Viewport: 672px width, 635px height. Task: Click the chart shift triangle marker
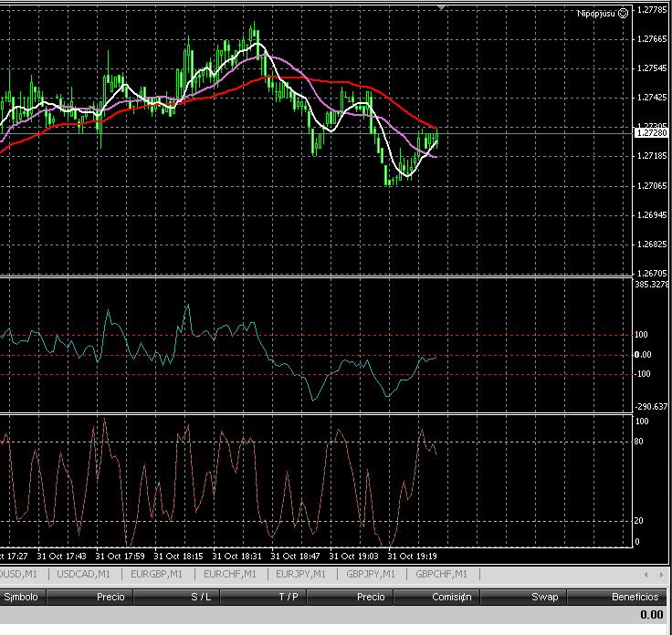coord(442,7)
